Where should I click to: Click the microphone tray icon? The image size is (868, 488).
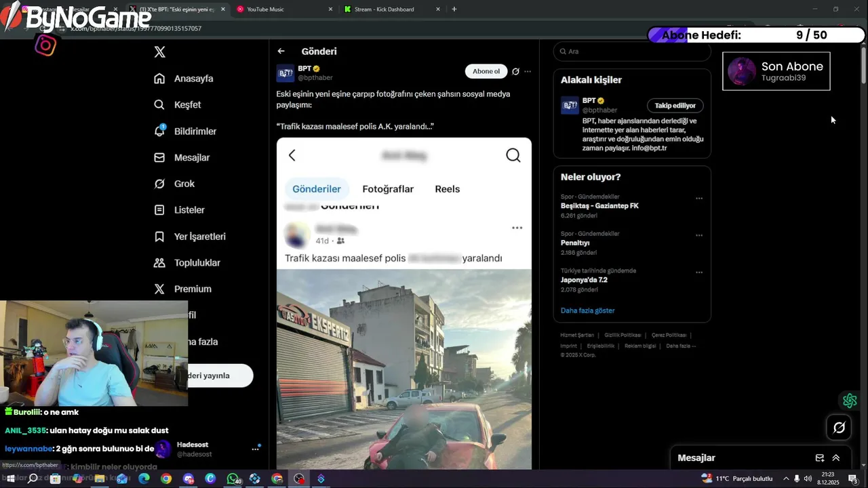[x=796, y=479]
